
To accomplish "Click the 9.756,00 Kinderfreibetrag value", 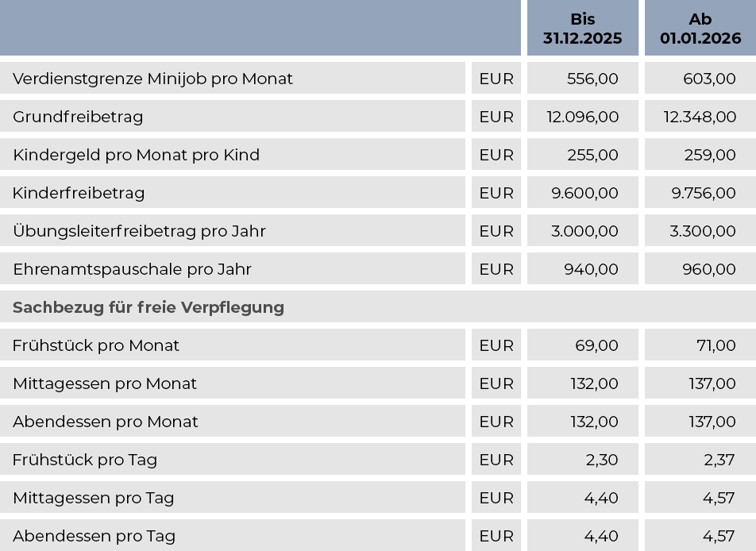I will coord(704,193).
